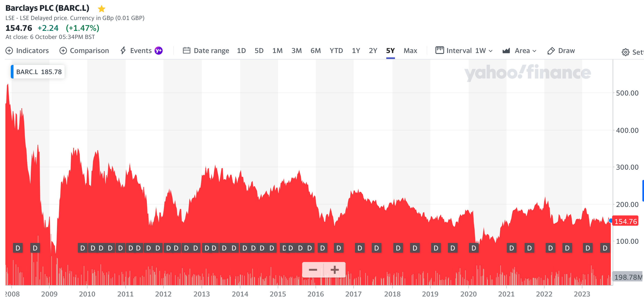Select the Max range
This screenshot has height=303, width=644.
[x=410, y=51]
